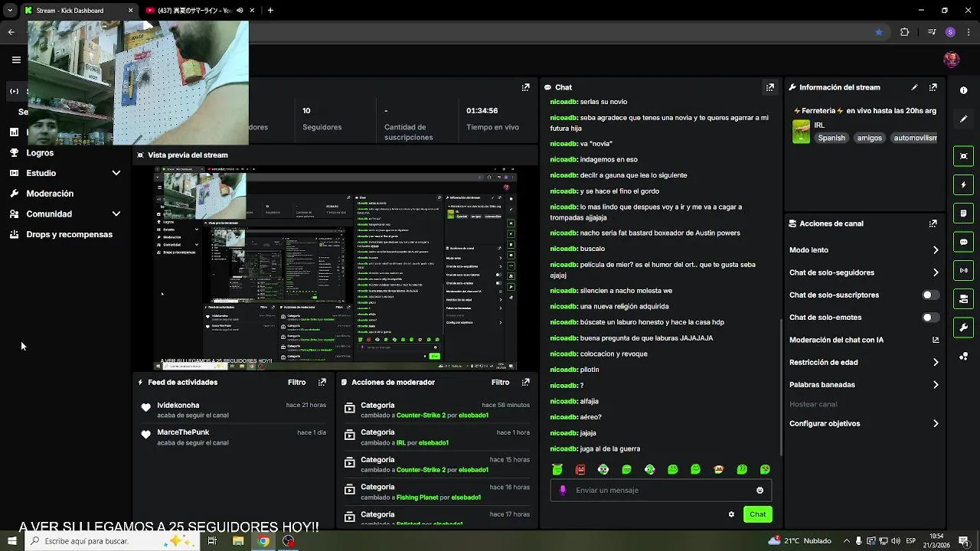Click in the Enviar un mensaje field
The height and width of the screenshot is (551, 980).
coord(661,491)
